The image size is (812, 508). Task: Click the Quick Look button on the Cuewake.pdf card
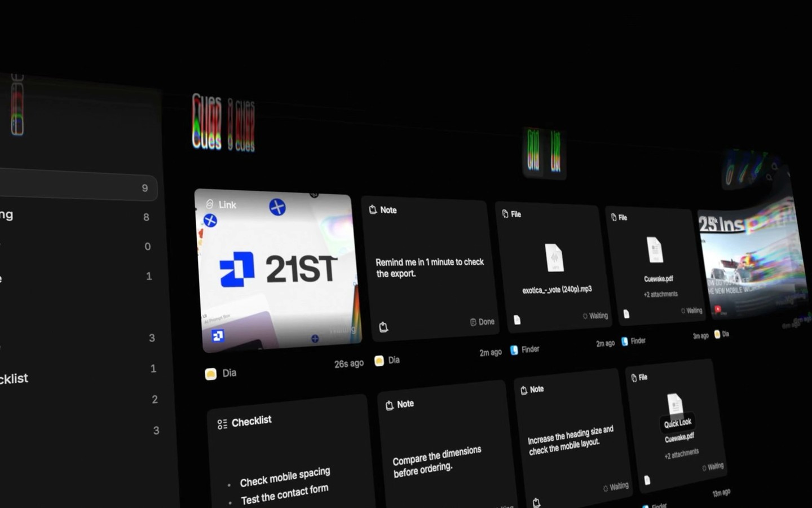point(677,423)
